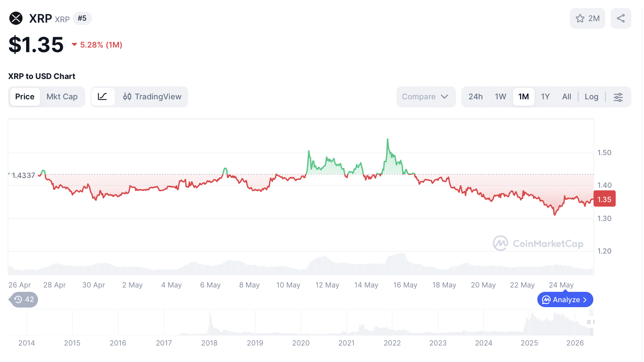Click the #5 rank badge
The width and height of the screenshot is (644, 362).
pos(82,18)
